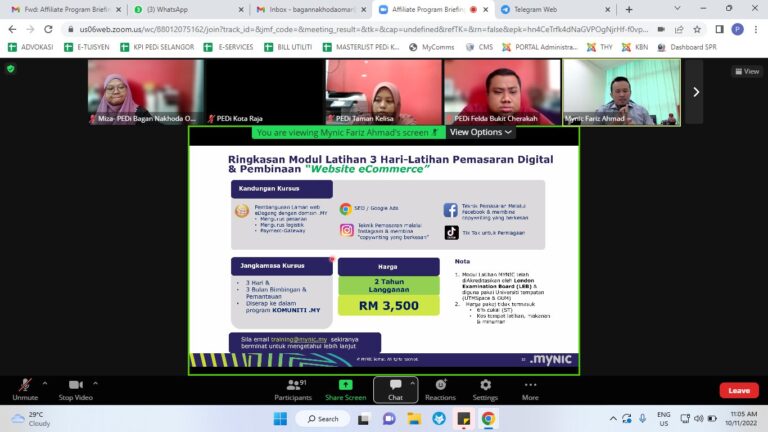Open E-SERVICES bookmark
This screenshot has width=768, height=432.
pyautogui.click(x=229, y=47)
